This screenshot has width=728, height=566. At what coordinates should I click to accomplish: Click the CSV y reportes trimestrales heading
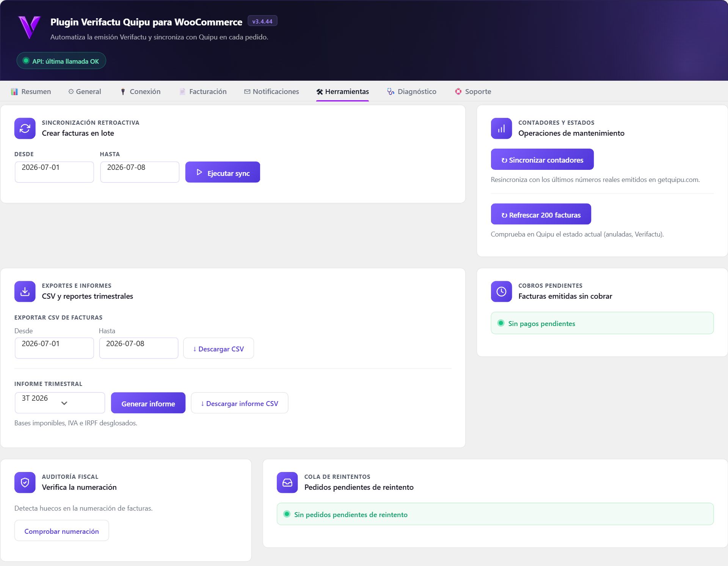[x=88, y=296]
